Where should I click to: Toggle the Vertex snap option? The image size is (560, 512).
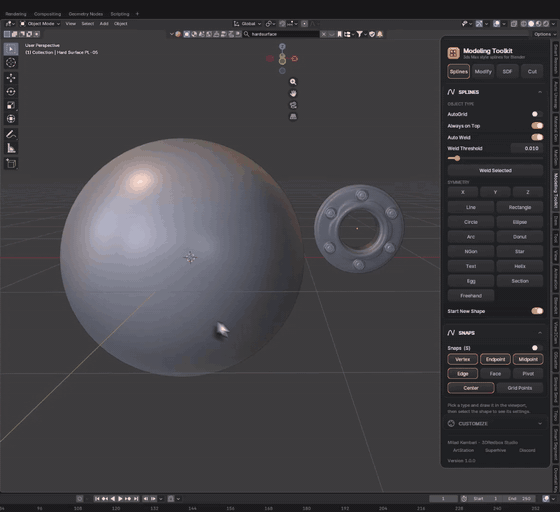462,359
